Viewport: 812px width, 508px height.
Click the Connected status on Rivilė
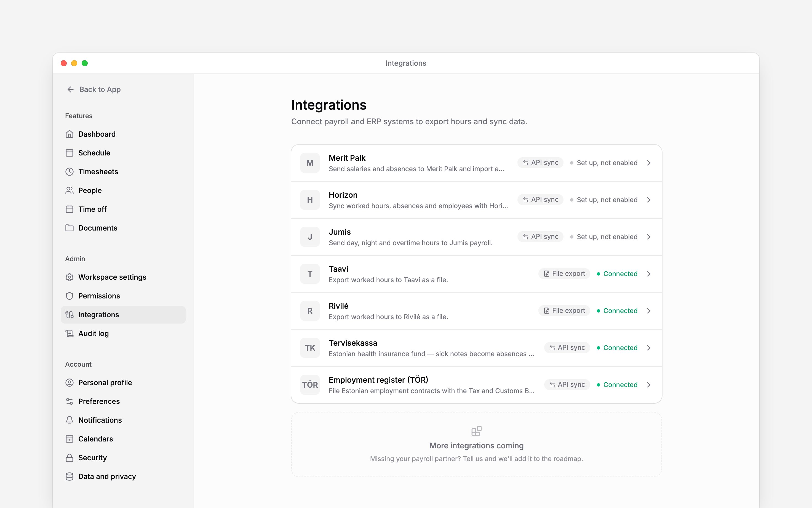tap(617, 311)
